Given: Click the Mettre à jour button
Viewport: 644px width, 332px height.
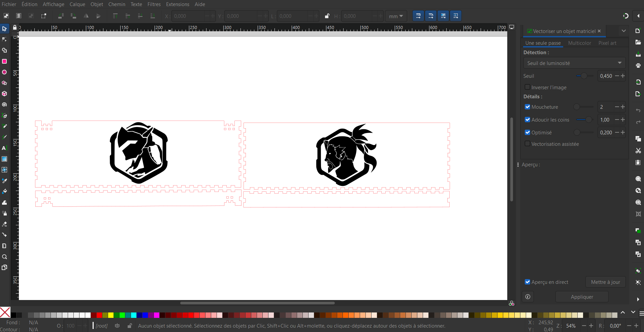Looking at the screenshot, I should (x=605, y=282).
